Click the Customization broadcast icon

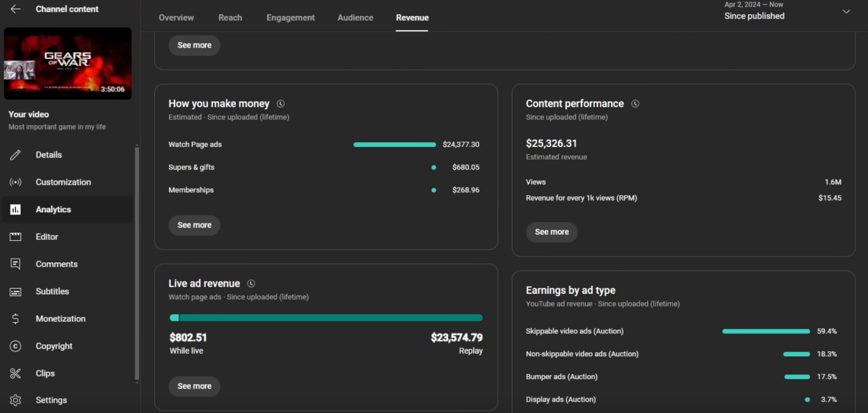pos(16,182)
